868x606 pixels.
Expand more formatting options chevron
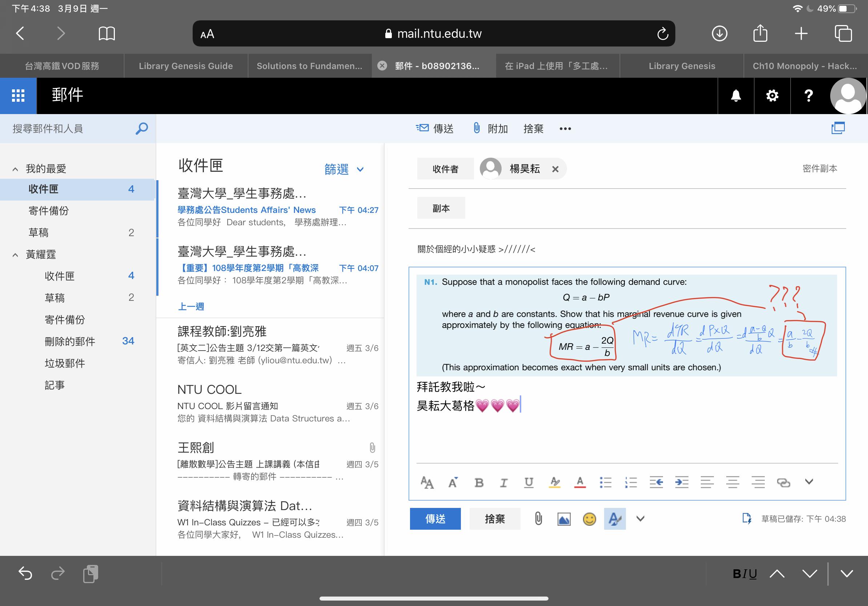(809, 482)
